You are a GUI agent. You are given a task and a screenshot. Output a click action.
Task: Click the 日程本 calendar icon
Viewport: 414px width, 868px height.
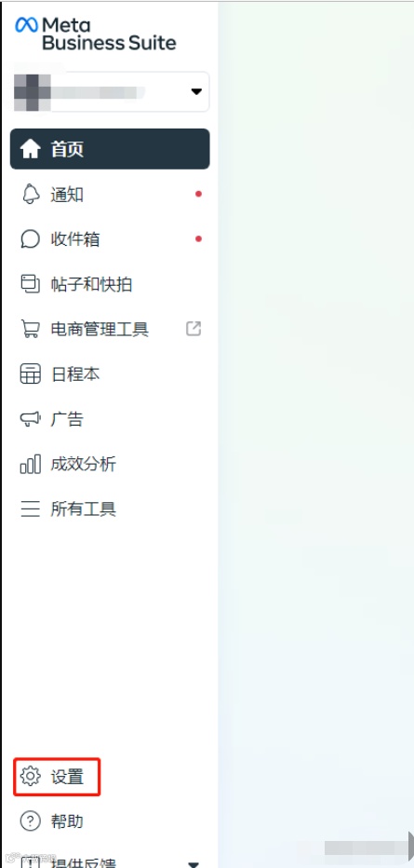pyautogui.click(x=31, y=374)
